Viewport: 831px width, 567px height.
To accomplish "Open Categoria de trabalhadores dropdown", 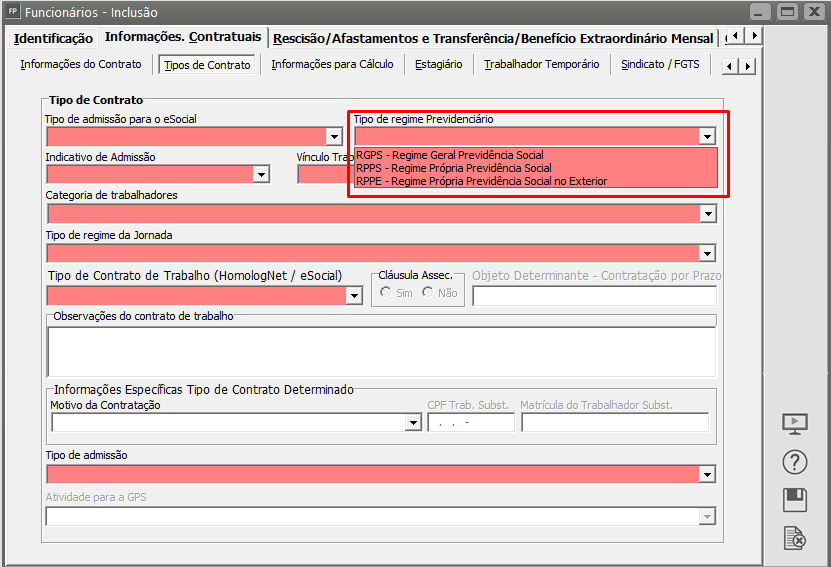I will coord(707,214).
